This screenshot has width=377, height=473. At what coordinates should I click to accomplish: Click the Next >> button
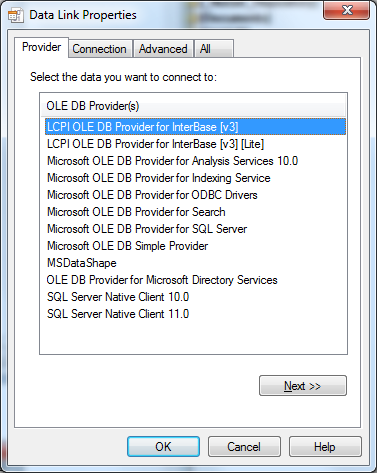[x=303, y=386]
